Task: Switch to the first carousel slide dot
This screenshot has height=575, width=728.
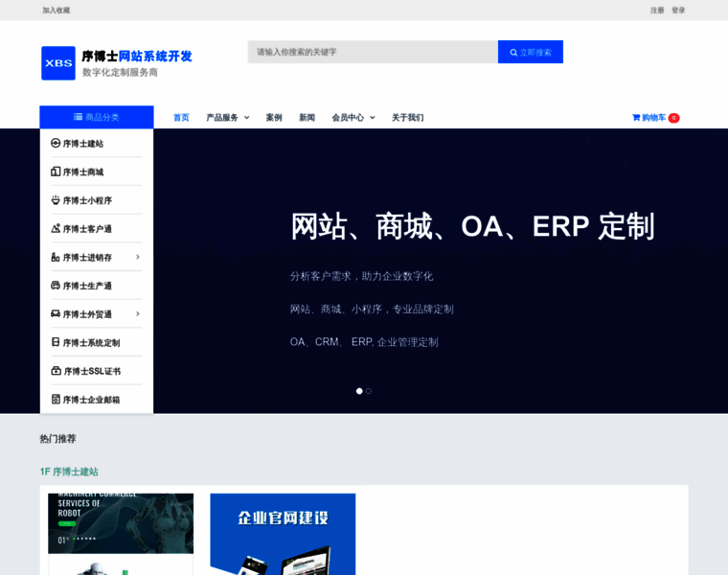Action: [x=359, y=391]
